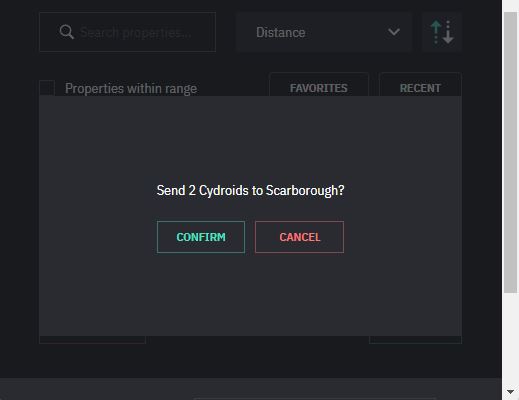Check the Properties within range checkbox

click(x=47, y=88)
